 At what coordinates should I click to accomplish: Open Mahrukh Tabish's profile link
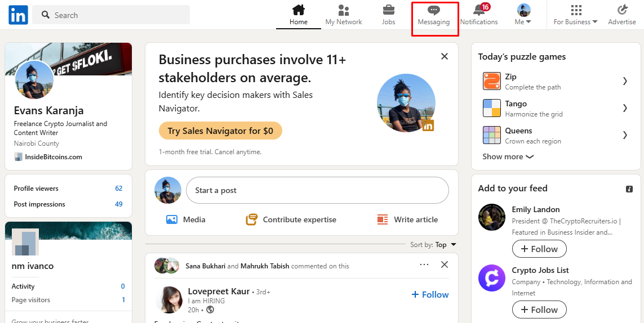(x=265, y=266)
